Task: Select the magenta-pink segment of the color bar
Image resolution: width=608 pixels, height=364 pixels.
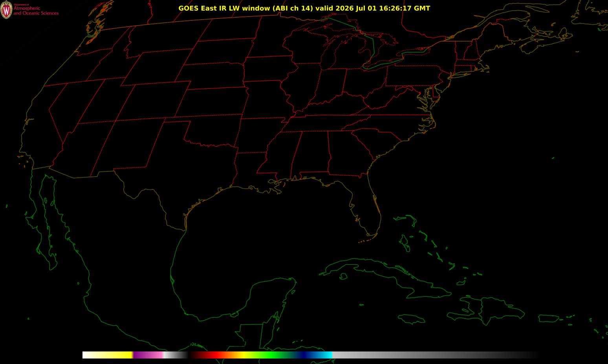Action: pos(148,355)
